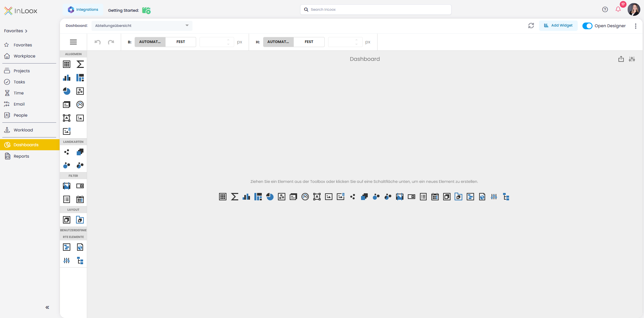Redo the last designer action
Viewport: 644px width, 318px height.
111,42
